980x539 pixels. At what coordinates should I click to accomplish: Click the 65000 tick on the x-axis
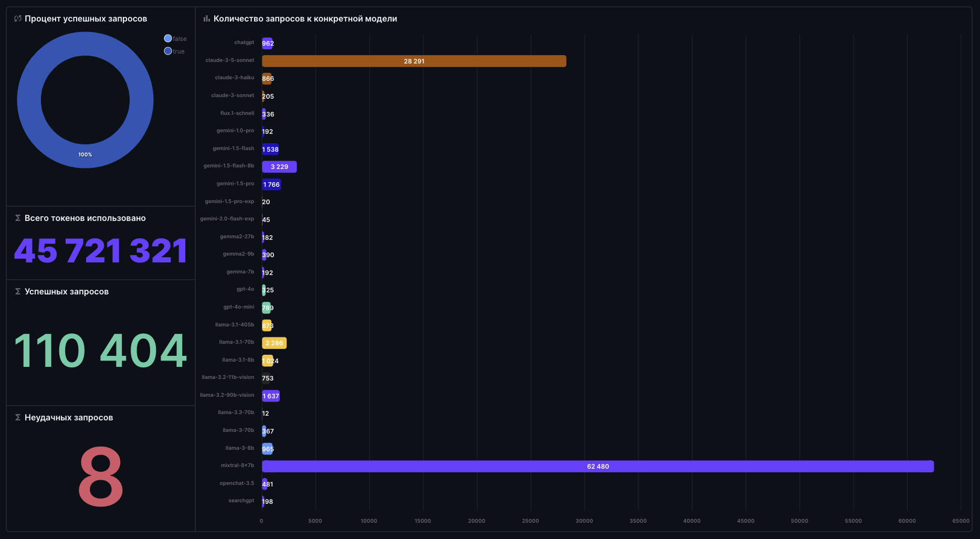click(x=961, y=521)
